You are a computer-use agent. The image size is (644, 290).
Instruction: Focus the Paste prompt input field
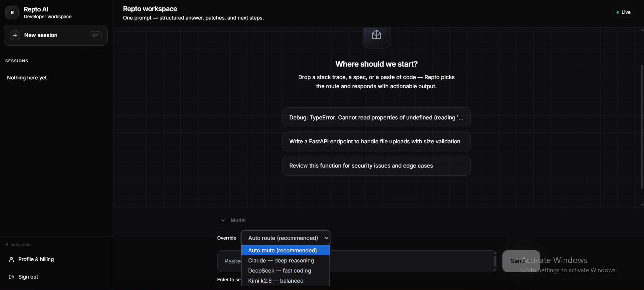tap(357, 261)
